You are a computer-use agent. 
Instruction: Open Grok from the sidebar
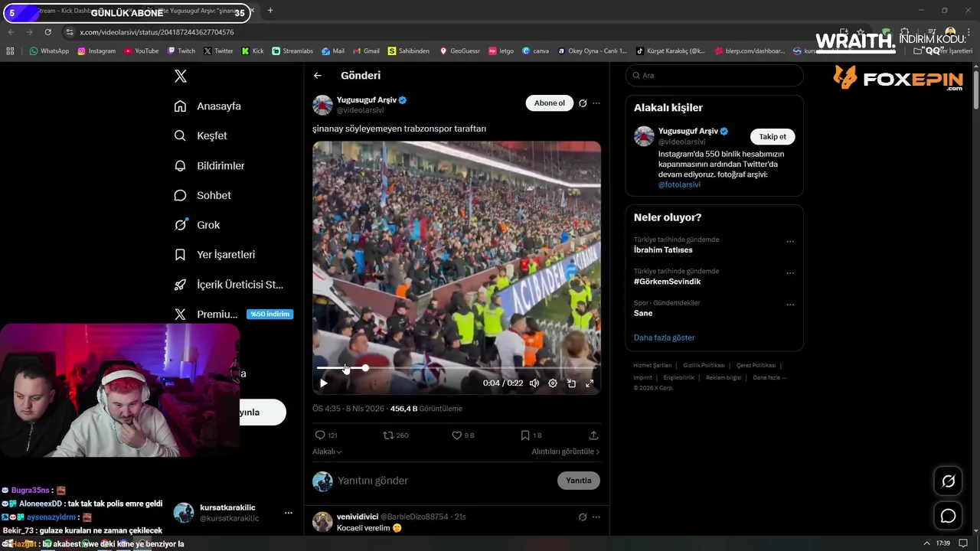[x=197, y=225]
